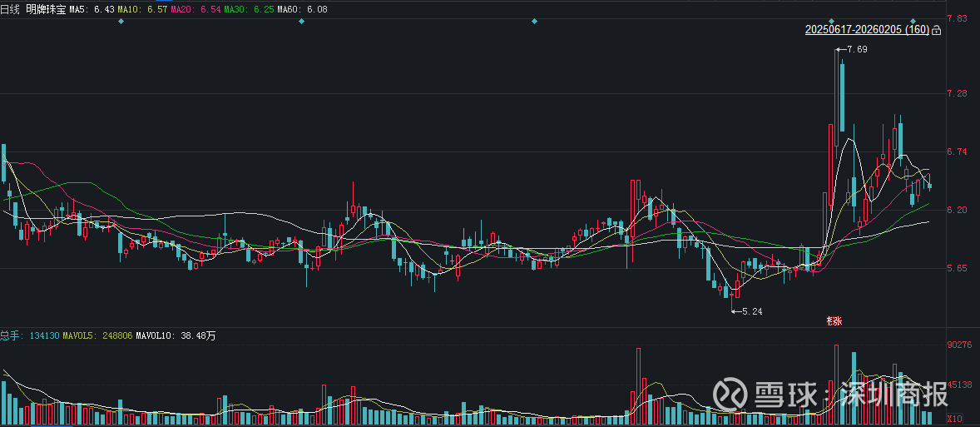Select the 明牌珠宝 stock name
The height and width of the screenshot is (427, 980).
click(x=47, y=8)
